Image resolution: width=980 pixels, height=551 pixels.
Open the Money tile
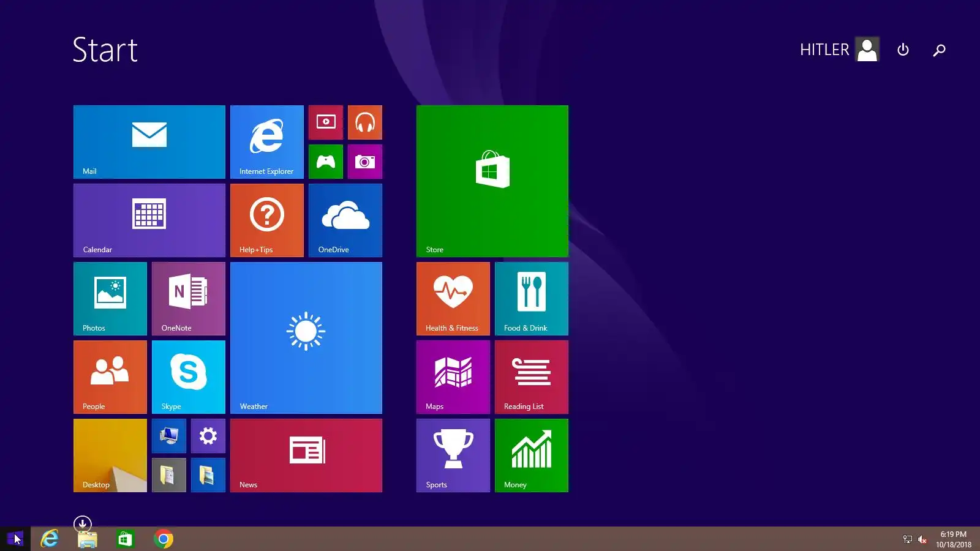pos(532,455)
